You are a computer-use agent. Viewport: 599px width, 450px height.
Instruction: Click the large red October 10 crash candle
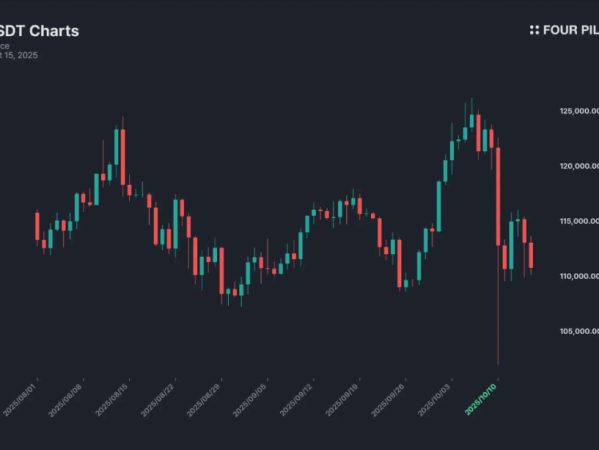(498, 196)
